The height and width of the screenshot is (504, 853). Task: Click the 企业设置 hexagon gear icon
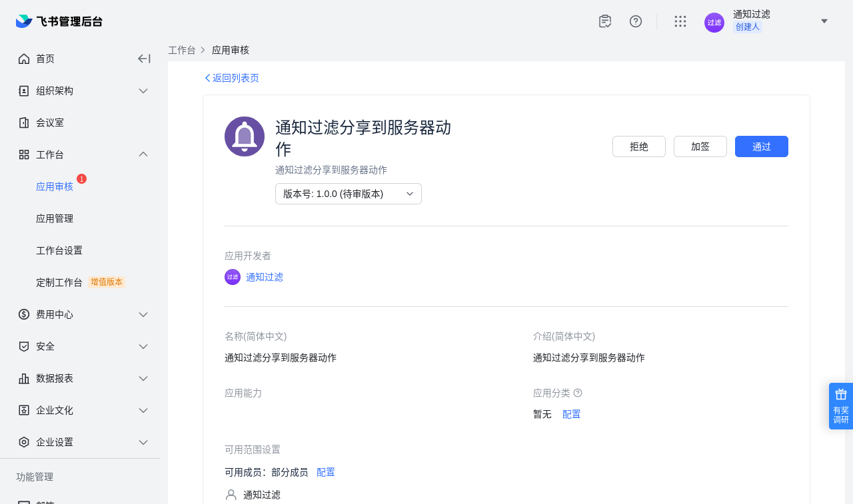click(24, 442)
